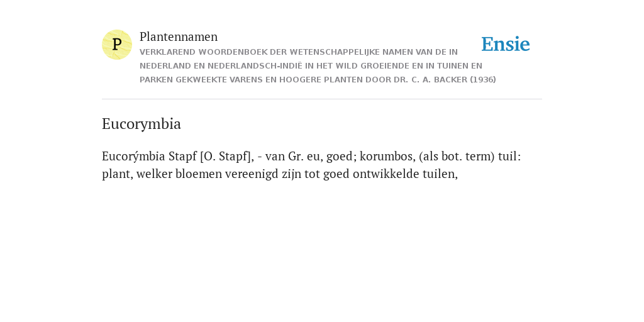Viewport: 644px width, 322px height.
Task: Open the Ensie logo link
Action: click(x=506, y=45)
